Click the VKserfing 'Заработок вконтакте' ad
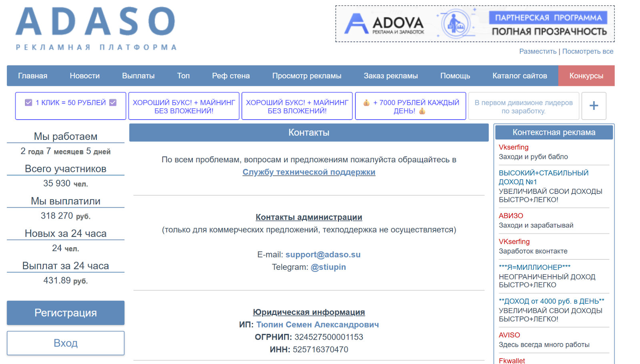 coord(514,242)
